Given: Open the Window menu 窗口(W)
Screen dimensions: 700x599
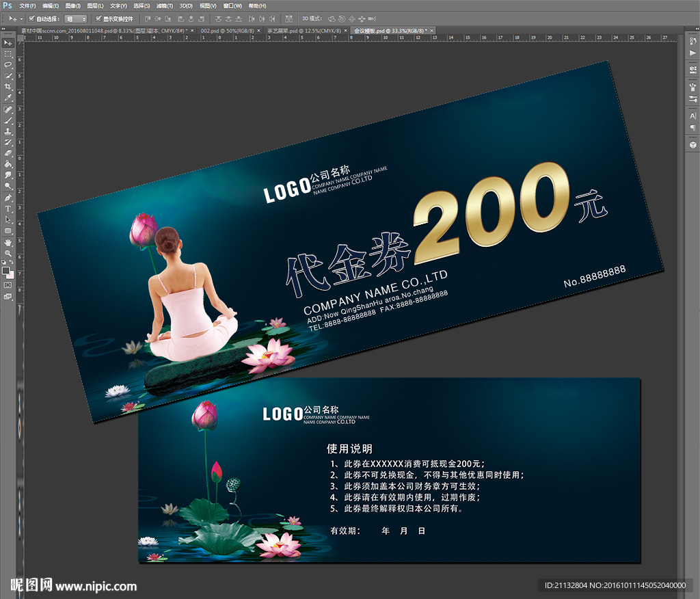Looking at the screenshot, I should (x=232, y=5).
